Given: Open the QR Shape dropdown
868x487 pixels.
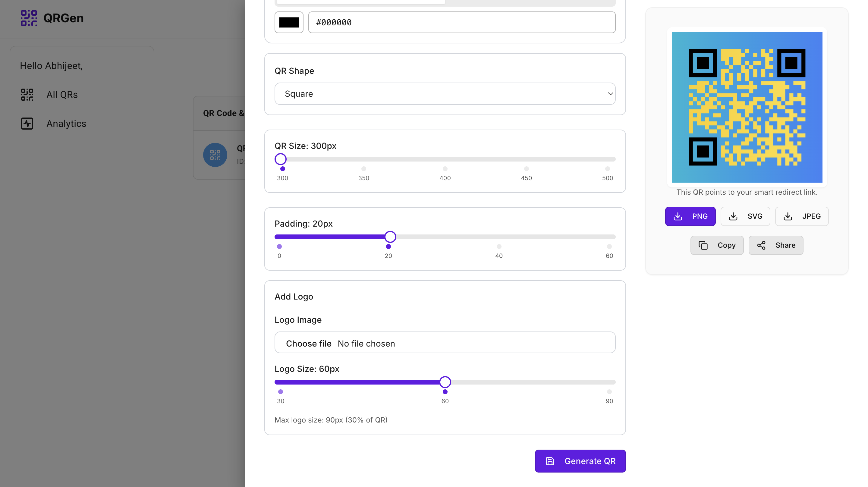Looking at the screenshot, I should [x=445, y=94].
